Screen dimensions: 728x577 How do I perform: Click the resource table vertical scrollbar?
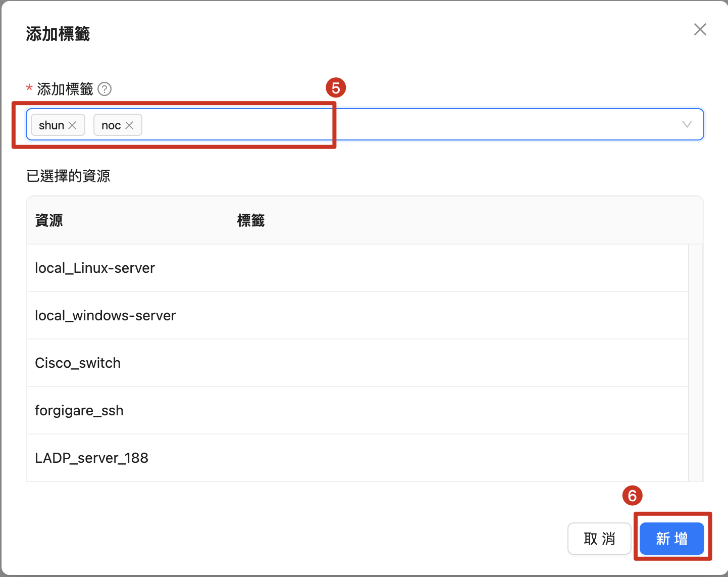[696, 362]
